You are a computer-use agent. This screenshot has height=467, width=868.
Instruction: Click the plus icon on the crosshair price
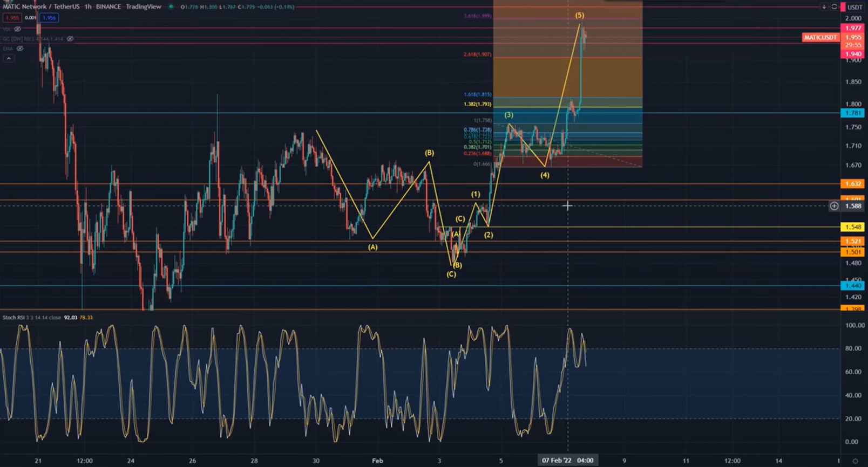pyautogui.click(x=834, y=206)
